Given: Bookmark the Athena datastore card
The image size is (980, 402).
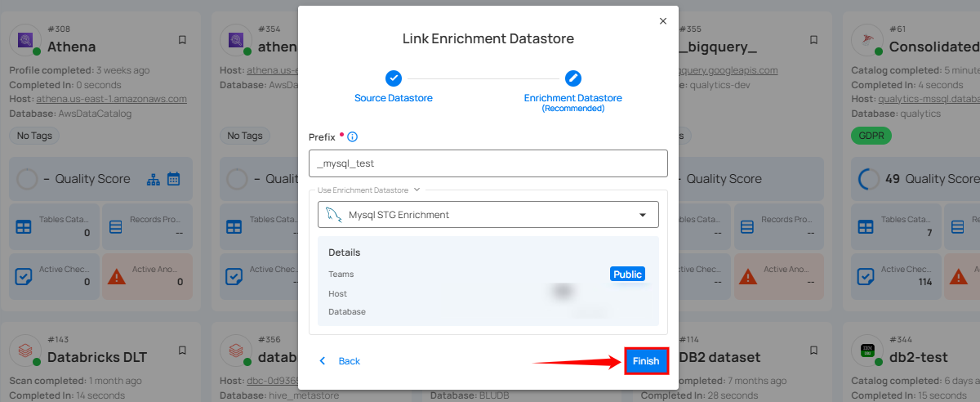Looking at the screenshot, I should click(x=182, y=40).
